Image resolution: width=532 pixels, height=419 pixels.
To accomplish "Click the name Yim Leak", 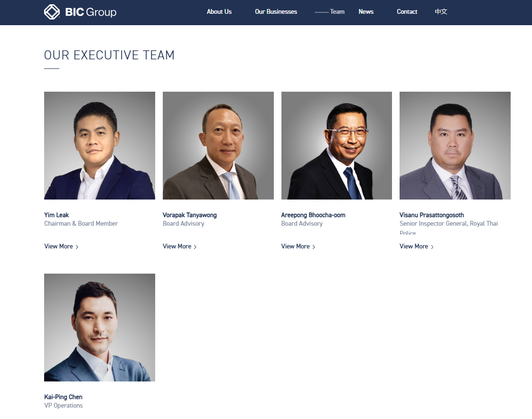I will click(56, 215).
